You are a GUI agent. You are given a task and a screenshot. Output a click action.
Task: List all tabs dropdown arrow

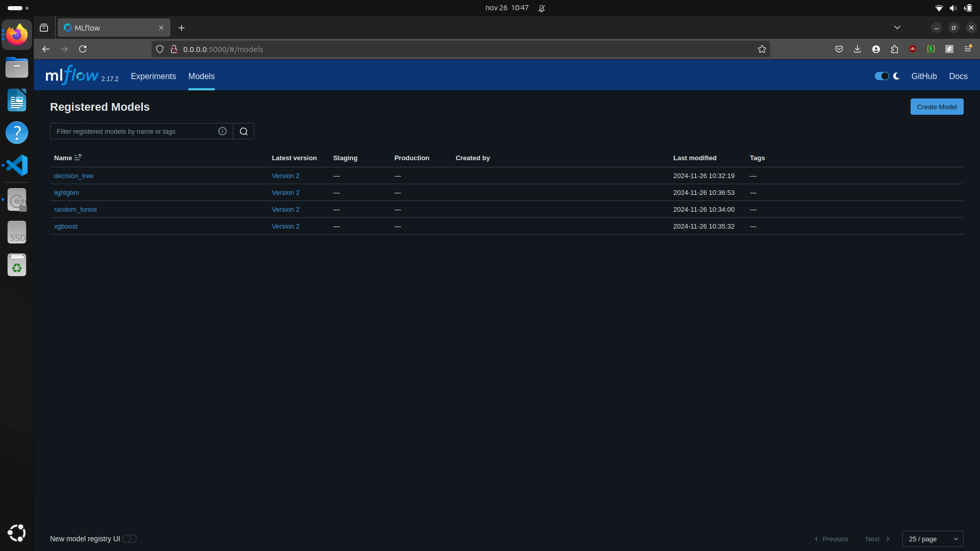click(897, 28)
